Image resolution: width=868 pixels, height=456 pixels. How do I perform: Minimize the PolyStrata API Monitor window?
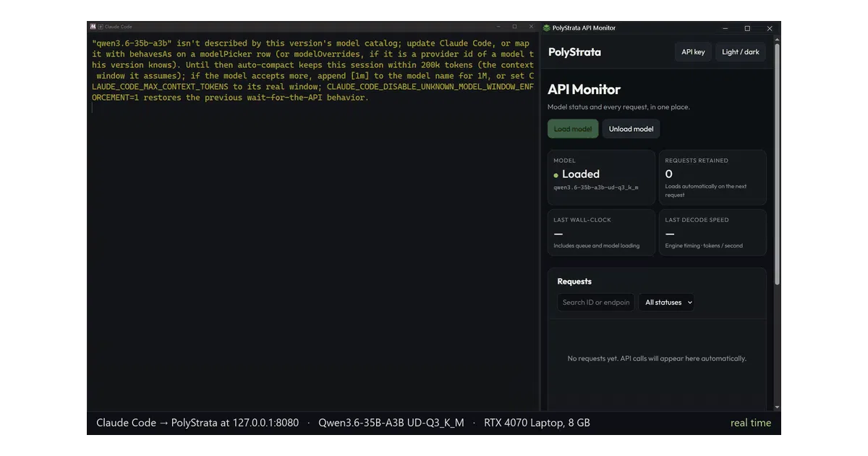tap(726, 28)
